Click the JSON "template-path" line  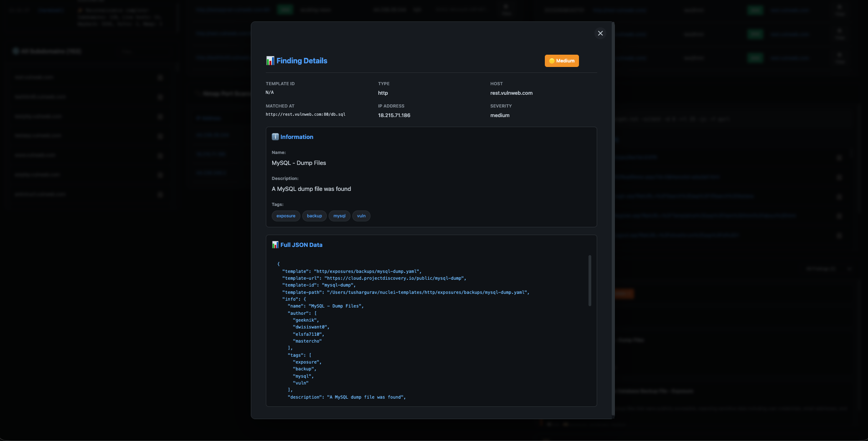click(x=406, y=292)
